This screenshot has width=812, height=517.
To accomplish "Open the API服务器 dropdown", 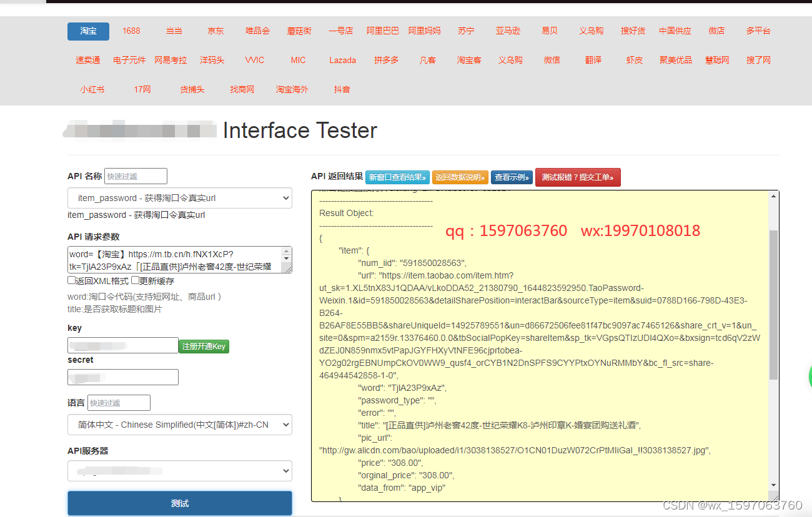I will (180, 471).
